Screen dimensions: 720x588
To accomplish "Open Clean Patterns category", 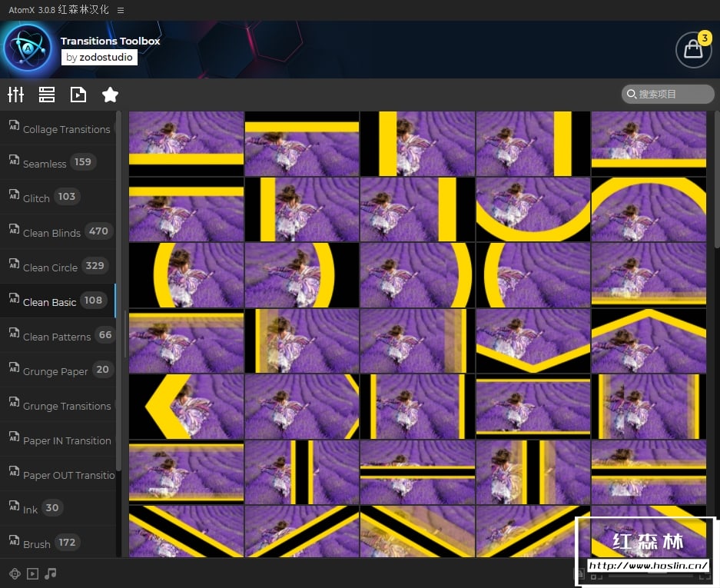I will (58, 335).
